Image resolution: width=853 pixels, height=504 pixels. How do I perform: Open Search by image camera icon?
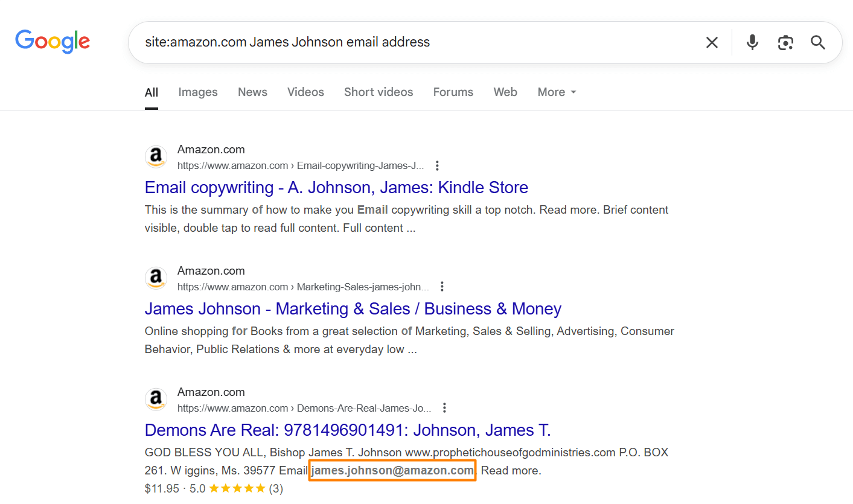(785, 42)
